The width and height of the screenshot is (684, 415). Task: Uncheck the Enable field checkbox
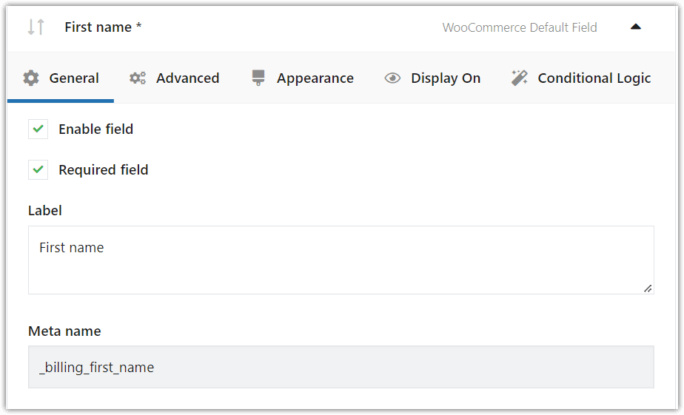[x=38, y=129]
